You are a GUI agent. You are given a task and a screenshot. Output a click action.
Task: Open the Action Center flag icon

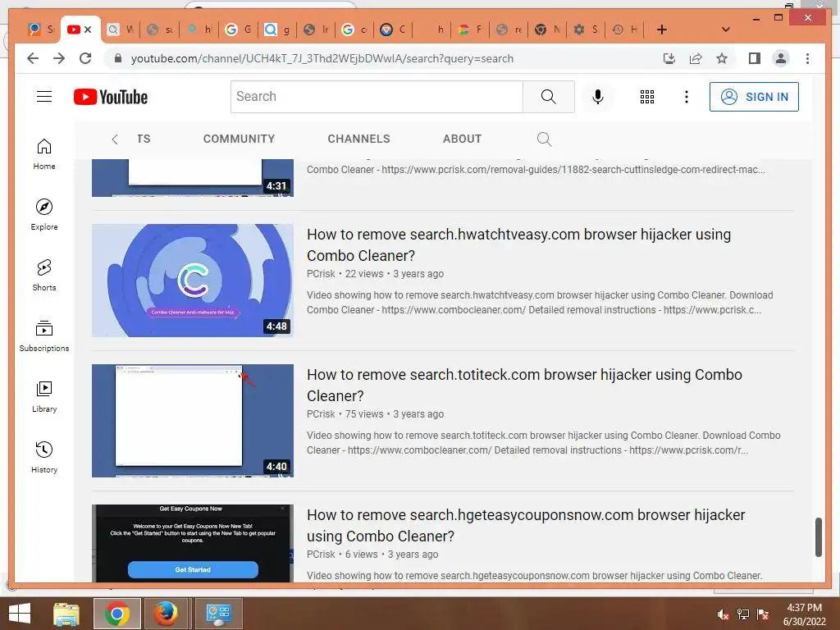pyautogui.click(x=763, y=614)
